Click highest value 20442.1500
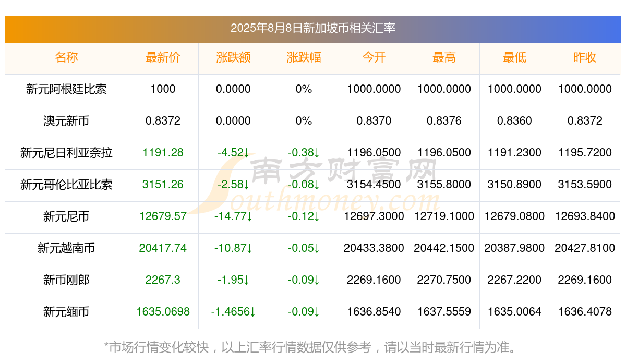The image size is (626, 364). tap(444, 248)
